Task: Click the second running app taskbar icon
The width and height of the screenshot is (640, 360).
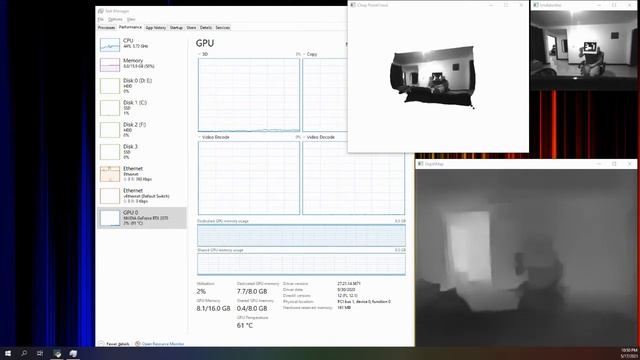Action: click(73, 353)
